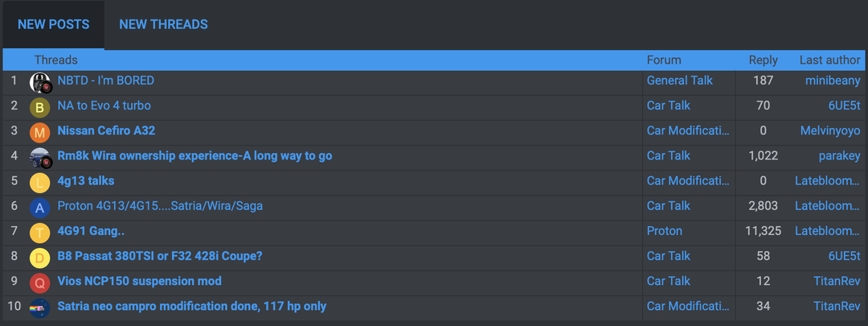Open Nissan Cefiro A32 thread

point(106,130)
